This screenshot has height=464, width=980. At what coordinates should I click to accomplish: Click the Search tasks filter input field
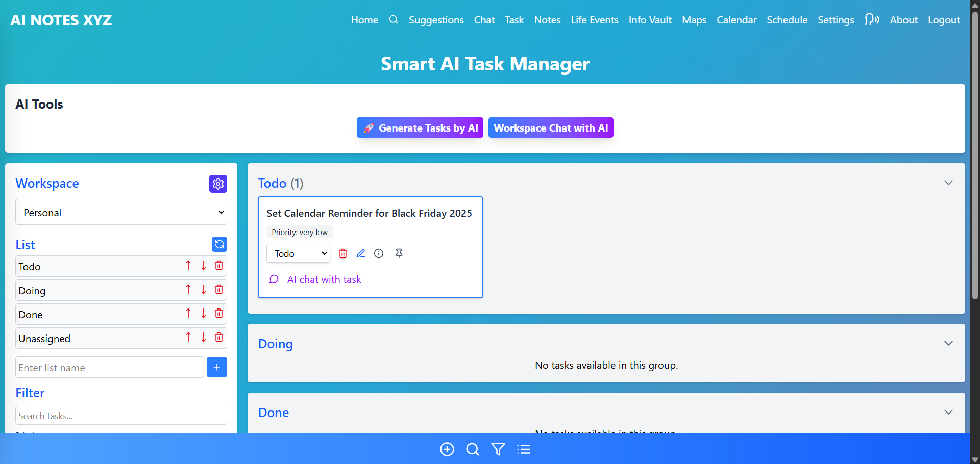click(121, 416)
